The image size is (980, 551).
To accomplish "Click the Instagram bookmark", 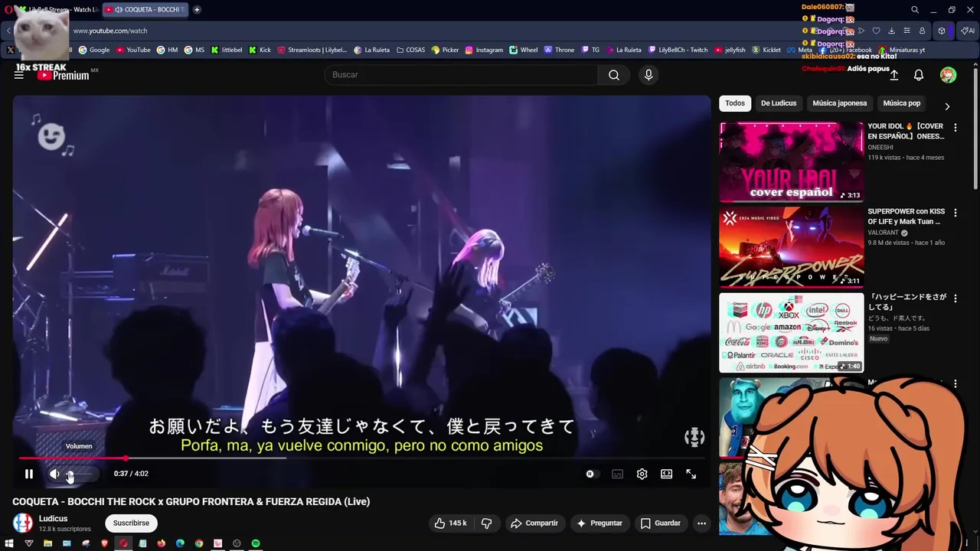I will coord(484,50).
